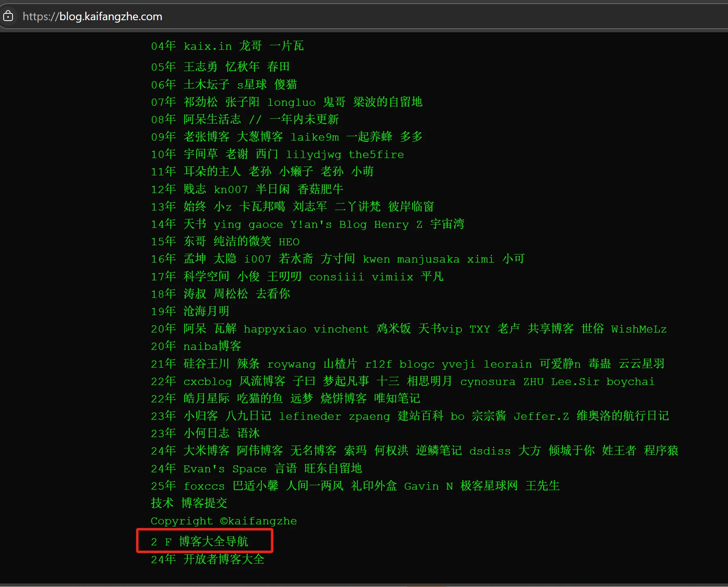This screenshot has width=728, height=587.
Task: Click the 科学空间 link
Action: 206,277
